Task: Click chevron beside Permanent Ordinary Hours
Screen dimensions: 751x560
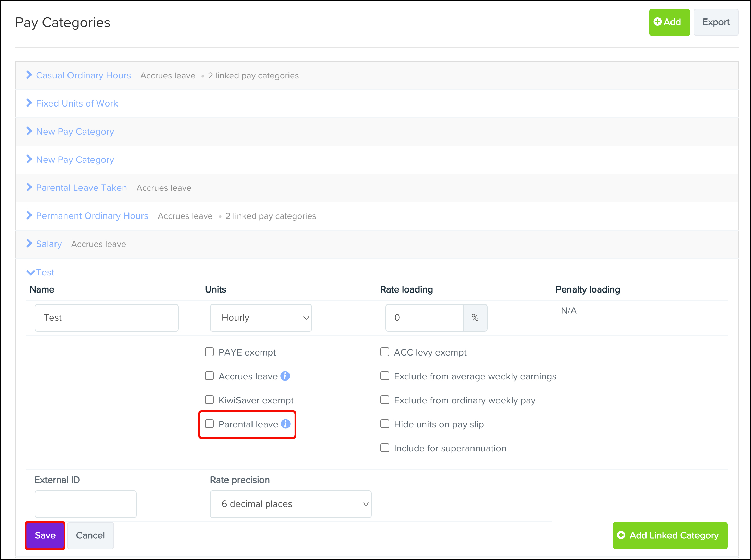Action: click(29, 215)
